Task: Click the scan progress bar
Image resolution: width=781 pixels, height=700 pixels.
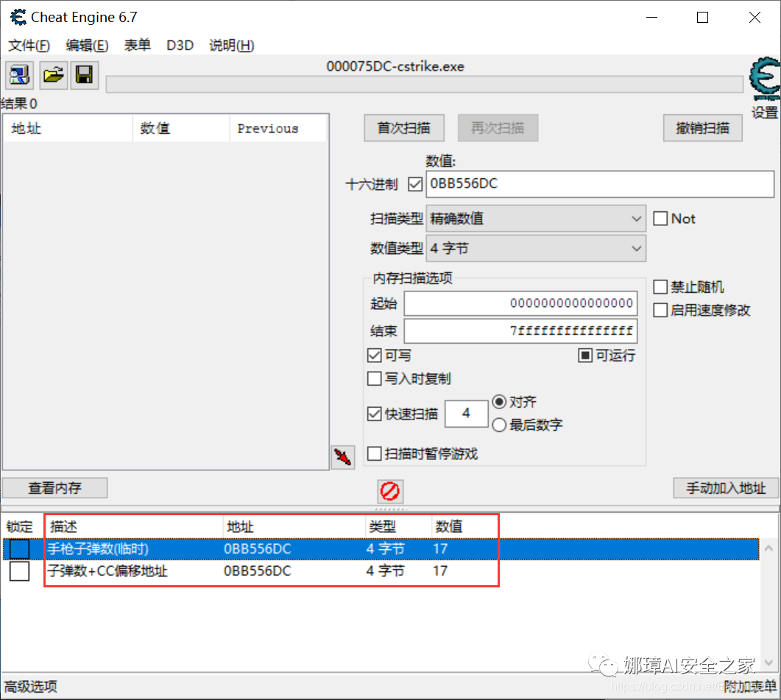Action: coord(425,84)
